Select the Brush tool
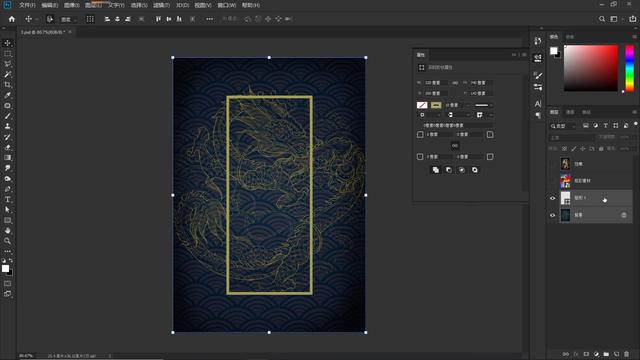Screen dimensions: 640x360 tap(7, 116)
